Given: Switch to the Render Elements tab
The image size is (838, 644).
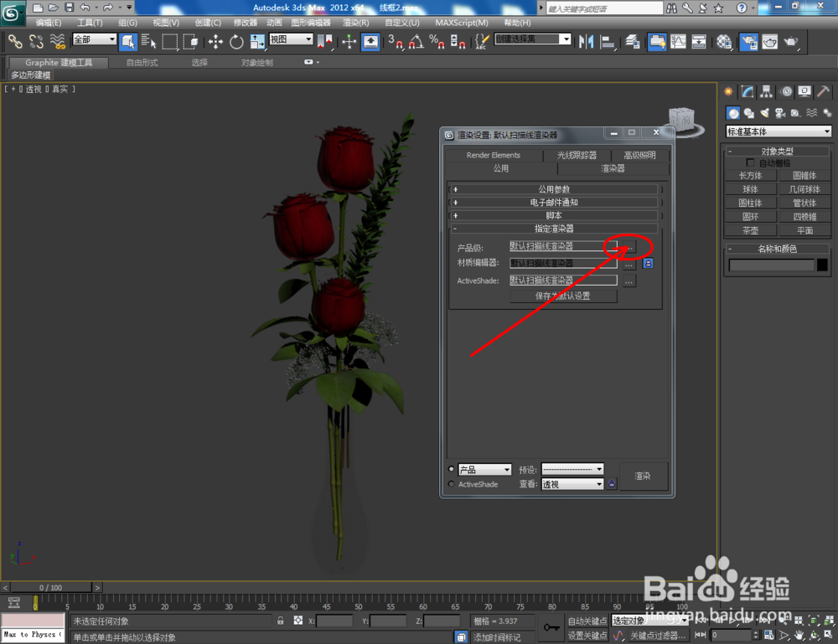Looking at the screenshot, I should click(x=494, y=155).
